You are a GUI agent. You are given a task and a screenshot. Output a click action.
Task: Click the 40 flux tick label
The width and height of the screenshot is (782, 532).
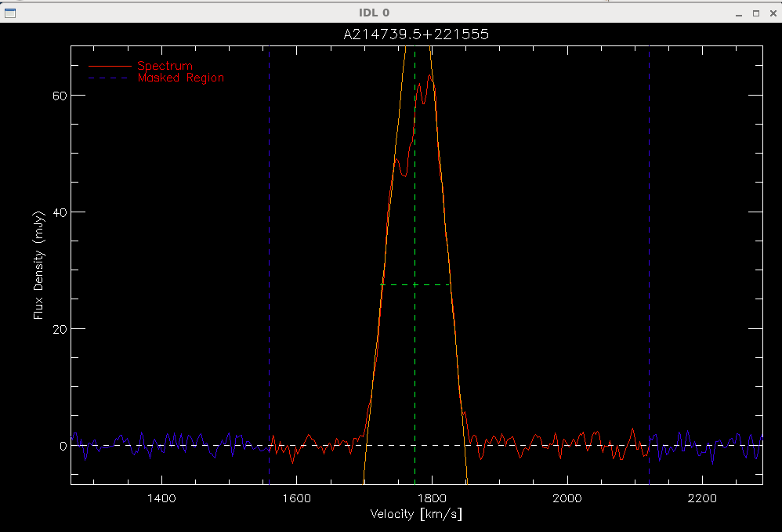pyautogui.click(x=60, y=212)
